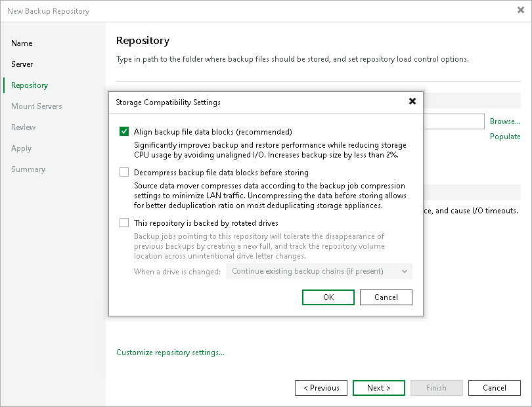Go to the Name wizard step
Viewport: 532px width, 407px height.
pyautogui.click(x=22, y=43)
